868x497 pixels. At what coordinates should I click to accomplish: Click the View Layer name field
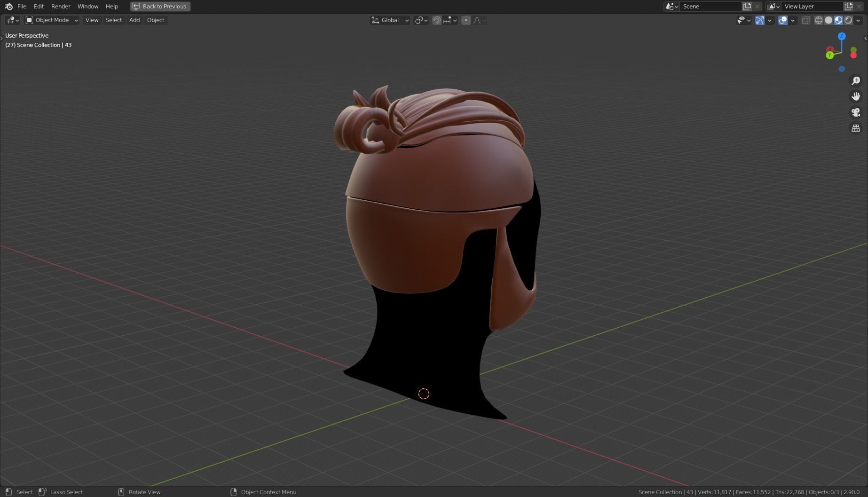[x=812, y=7]
